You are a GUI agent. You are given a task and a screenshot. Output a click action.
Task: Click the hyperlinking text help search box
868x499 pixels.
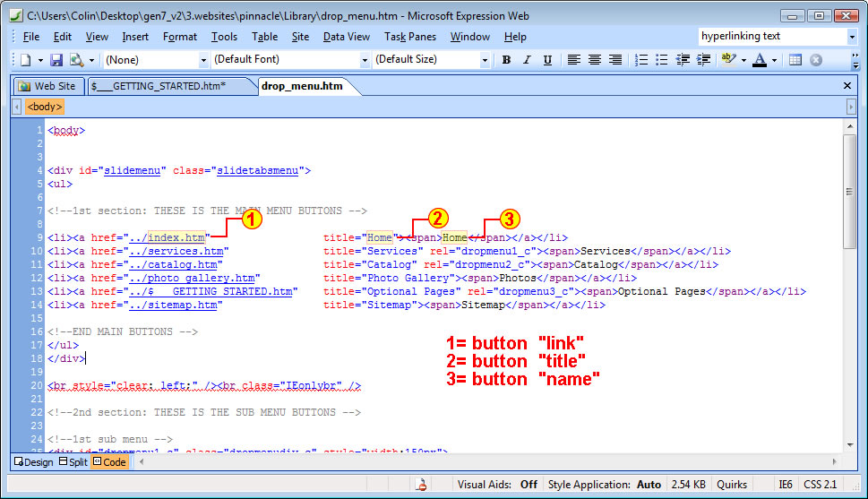coord(771,37)
